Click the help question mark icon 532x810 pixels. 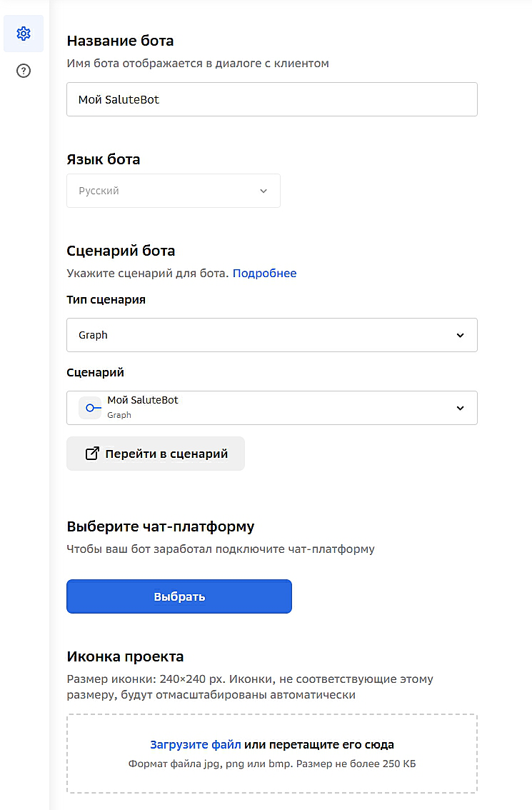pyautogui.click(x=24, y=71)
